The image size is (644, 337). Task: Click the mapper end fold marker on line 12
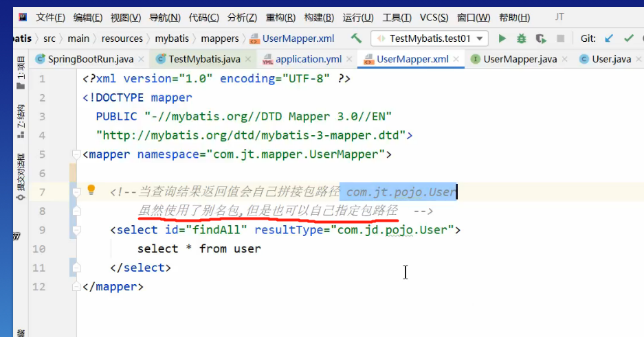click(76, 287)
